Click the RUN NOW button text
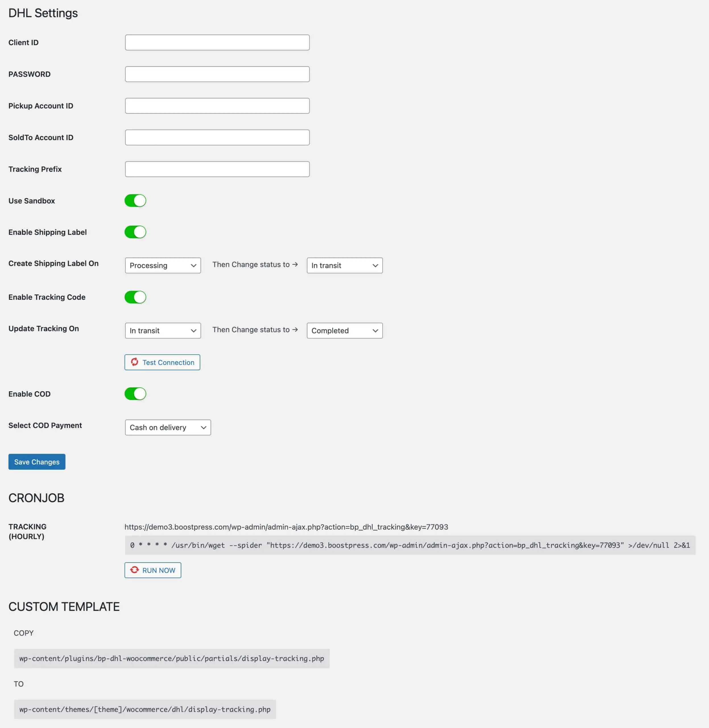 pyautogui.click(x=159, y=570)
